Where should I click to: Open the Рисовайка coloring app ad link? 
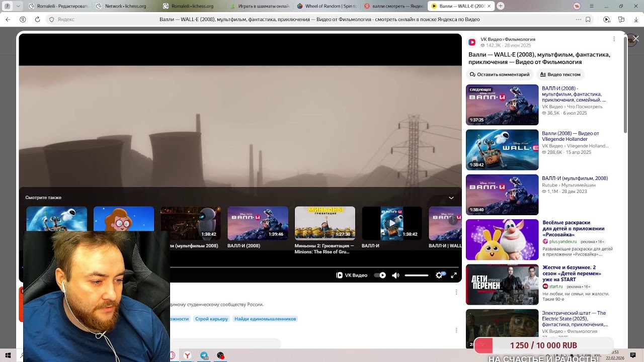(x=574, y=228)
